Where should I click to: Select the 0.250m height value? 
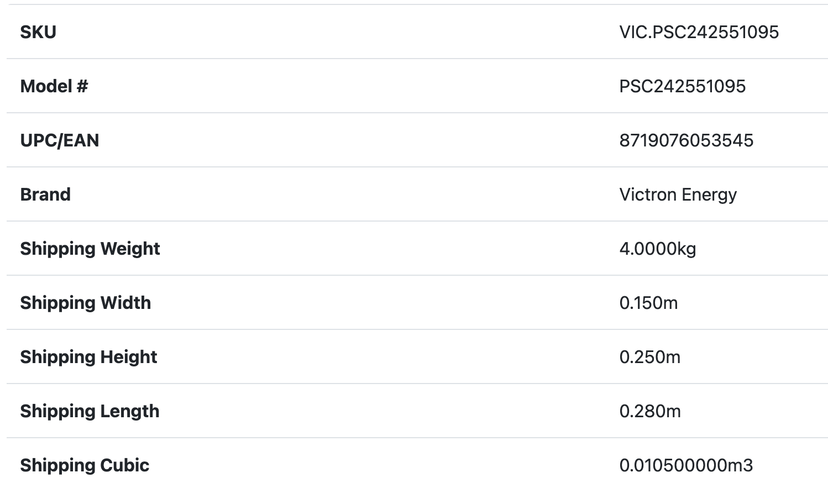649,357
